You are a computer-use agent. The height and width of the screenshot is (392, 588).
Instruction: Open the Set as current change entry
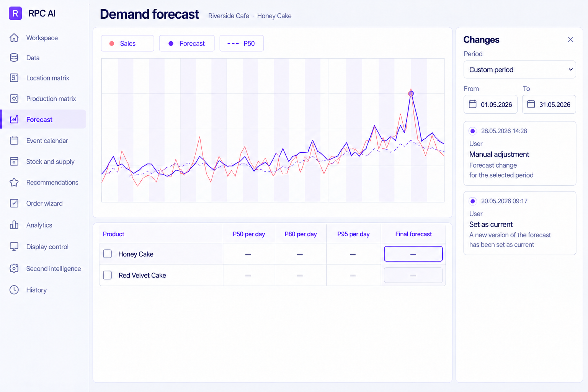(x=520, y=223)
